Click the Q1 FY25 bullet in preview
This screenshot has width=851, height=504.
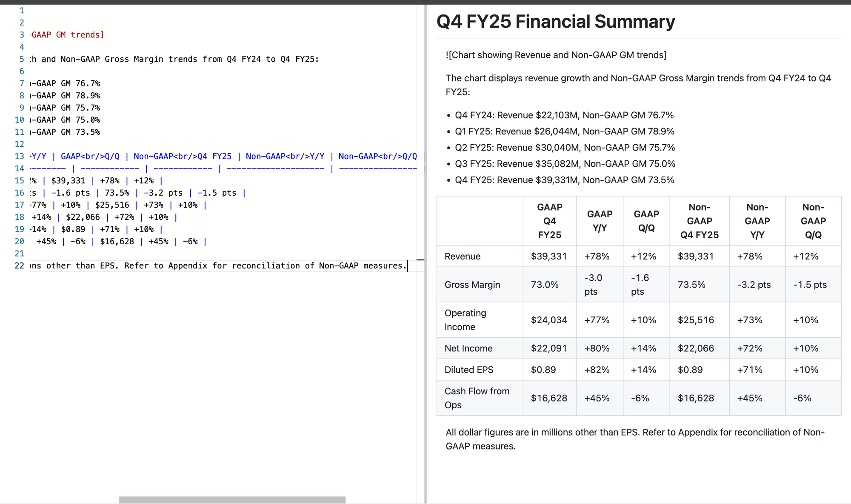point(565,131)
